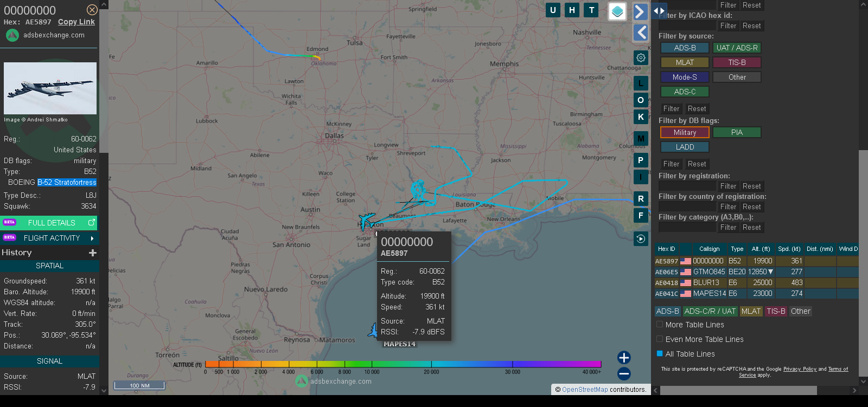Apply the ICAO hex id Filter button
Image resolution: width=868 pixels, height=407 pixels.
tap(728, 25)
